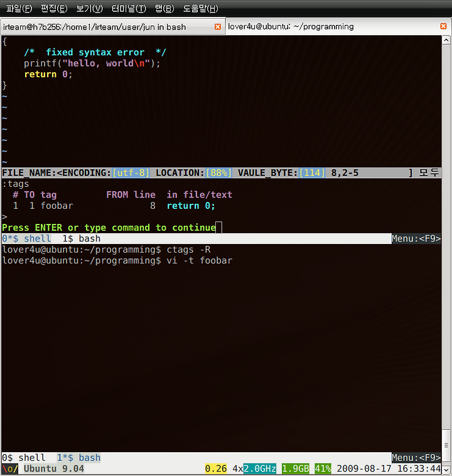Open the 도움말(H) menu
The width and height of the screenshot is (452, 476).
[200, 9]
